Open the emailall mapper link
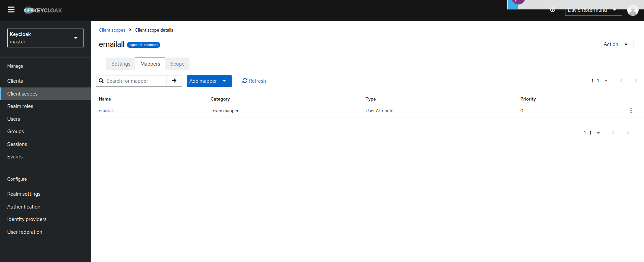Screen dimensions: 644x262 [106, 111]
